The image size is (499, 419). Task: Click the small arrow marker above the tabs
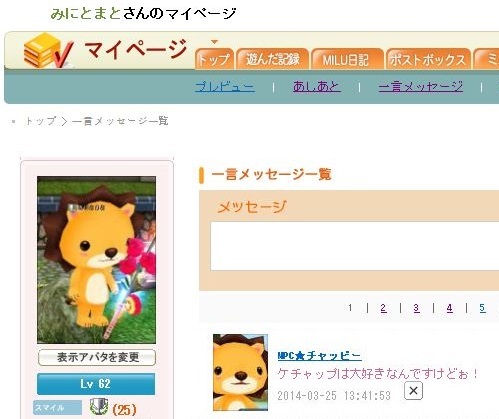pyautogui.click(x=215, y=42)
